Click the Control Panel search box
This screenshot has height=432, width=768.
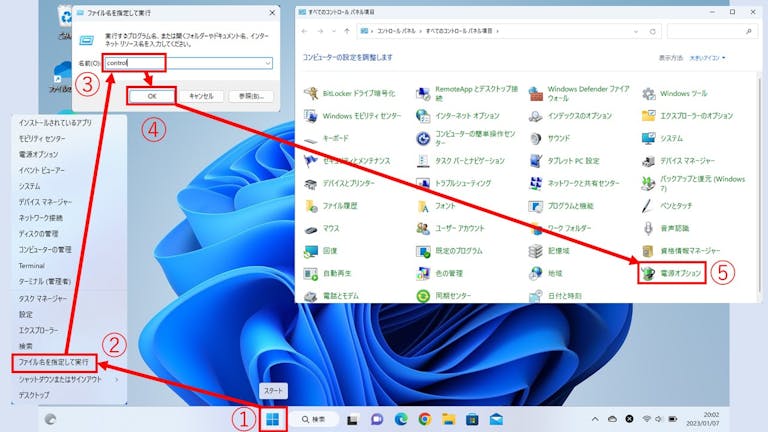click(713, 31)
